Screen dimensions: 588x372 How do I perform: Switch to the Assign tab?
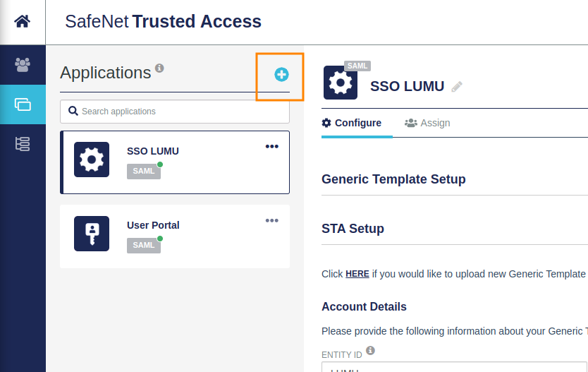pyautogui.click(x=427, y=123)
